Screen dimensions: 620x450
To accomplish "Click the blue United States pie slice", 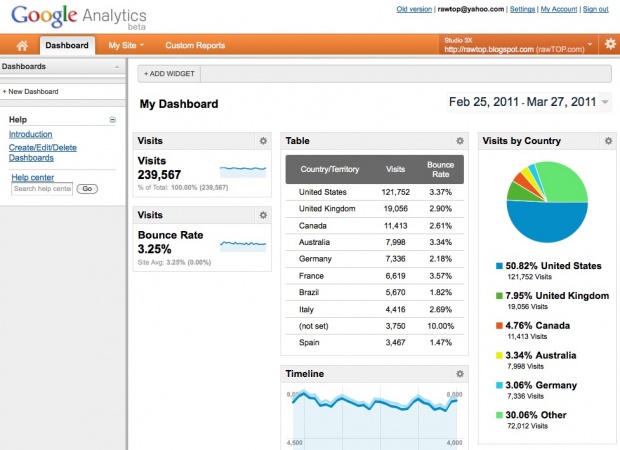I will (x=547, y=223).
